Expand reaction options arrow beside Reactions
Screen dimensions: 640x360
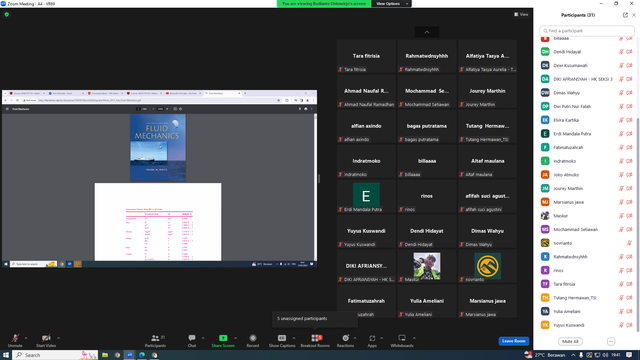355,338
